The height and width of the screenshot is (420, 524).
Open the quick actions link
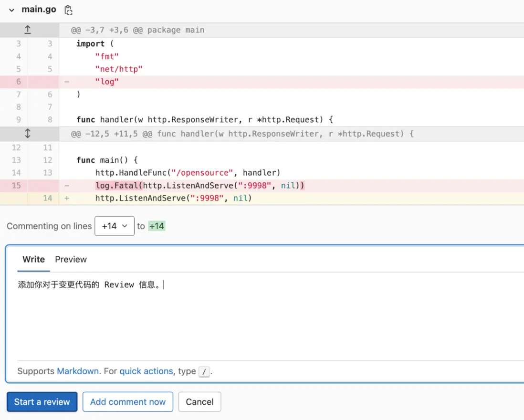pos(146,371)
